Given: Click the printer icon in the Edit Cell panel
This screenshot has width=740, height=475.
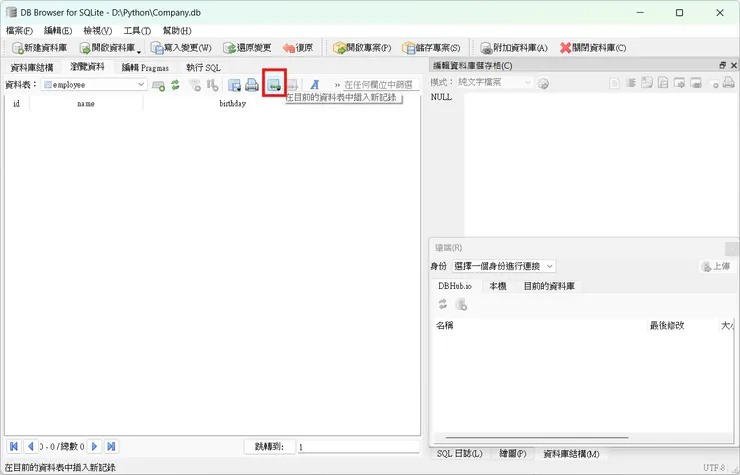Looking at the screenshot, I should pos(729,83).
